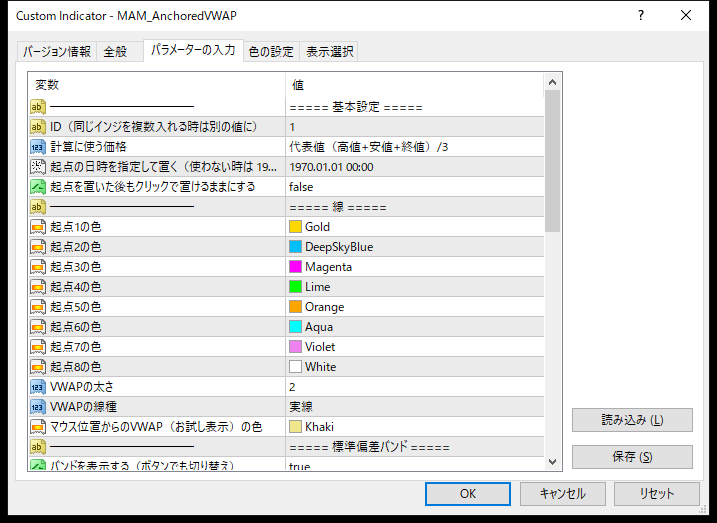Screen dimensions: 717x523
Task: Click the scrollbar up arrow in parameter list
Action: tap(552, 82)
